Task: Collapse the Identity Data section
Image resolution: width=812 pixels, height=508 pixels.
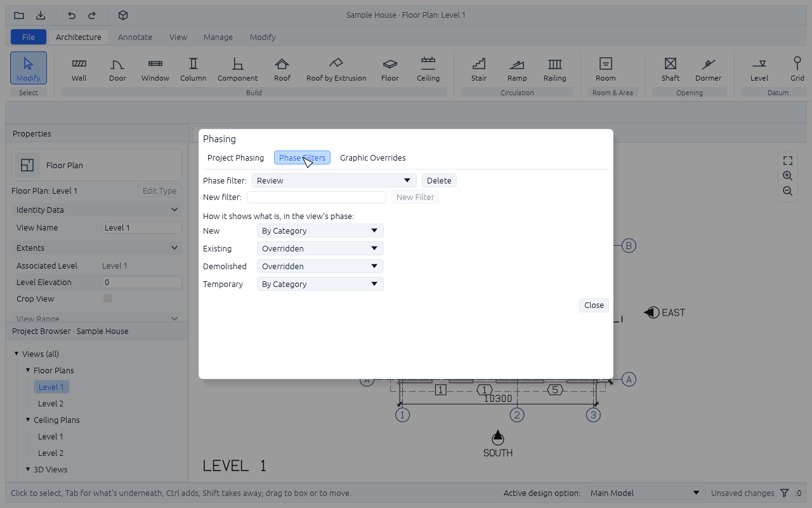Action: click(97, 210)
